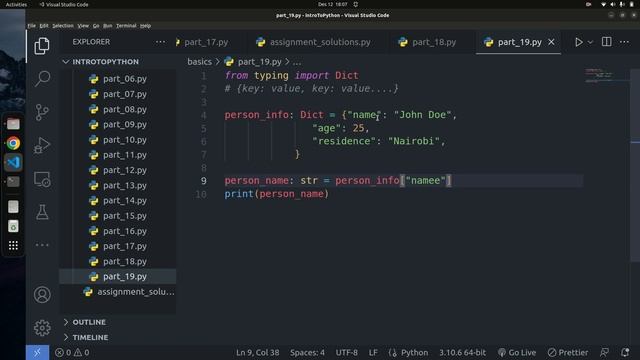Open Activities overview in top bar
Image resolution: width=640 pixels, height=360 pixels.
16,4
